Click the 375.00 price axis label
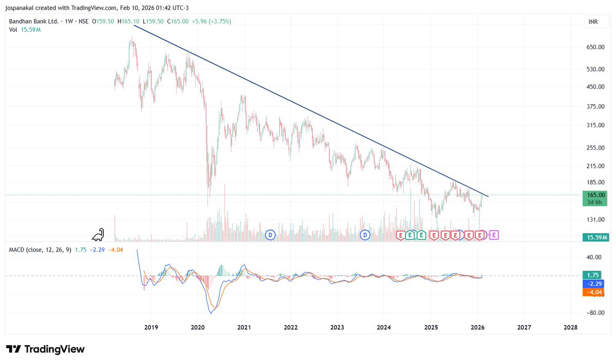 coord(595,107)
